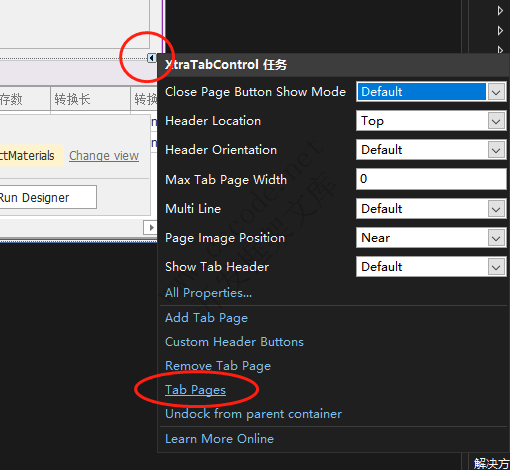Screen dimensions: 510x470
Task: Click the Remove Tab Page link
Action: (218, 366)
